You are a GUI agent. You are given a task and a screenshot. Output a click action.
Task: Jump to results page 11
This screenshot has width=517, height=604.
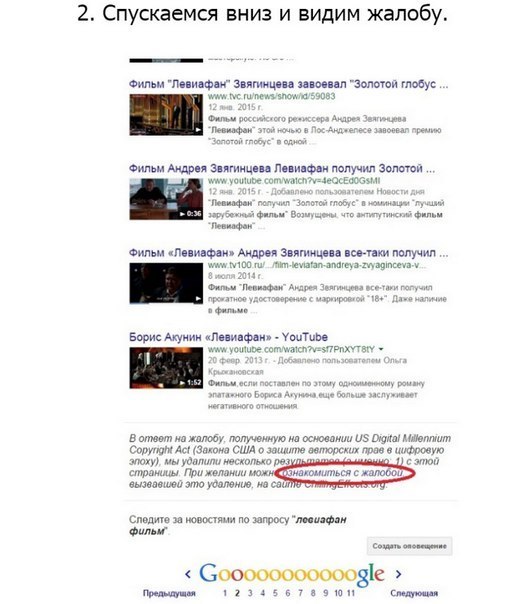pos(351,593)
